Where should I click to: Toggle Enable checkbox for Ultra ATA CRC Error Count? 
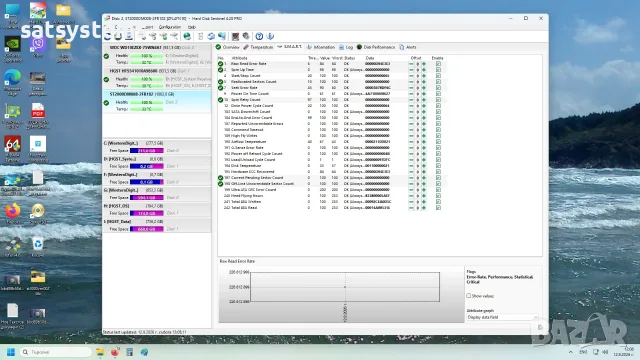(x=438, y=190)
